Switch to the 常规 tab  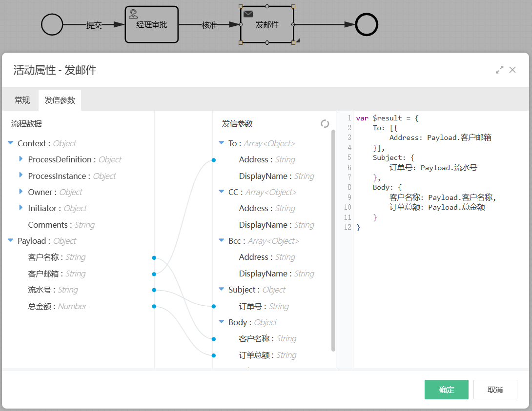[22, 100]
